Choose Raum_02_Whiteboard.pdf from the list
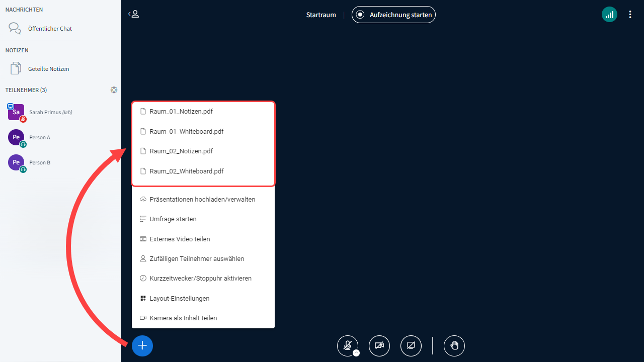Image resolution: width=644 pixels, height=362 pixels. (186, 171)
